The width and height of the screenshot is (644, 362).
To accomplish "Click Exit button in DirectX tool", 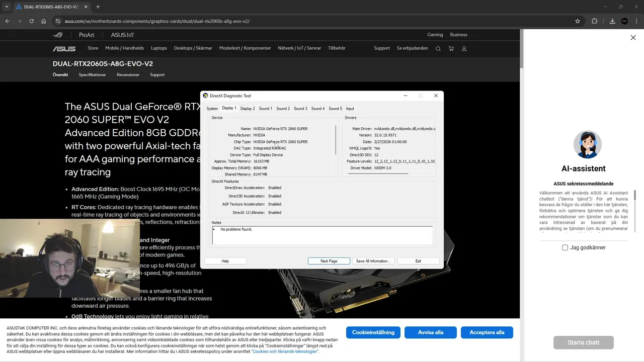I will [418, 261].
